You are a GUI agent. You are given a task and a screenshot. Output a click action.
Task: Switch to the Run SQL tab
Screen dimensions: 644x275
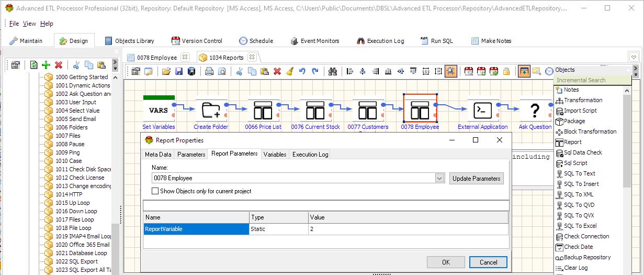pos(436,41)
